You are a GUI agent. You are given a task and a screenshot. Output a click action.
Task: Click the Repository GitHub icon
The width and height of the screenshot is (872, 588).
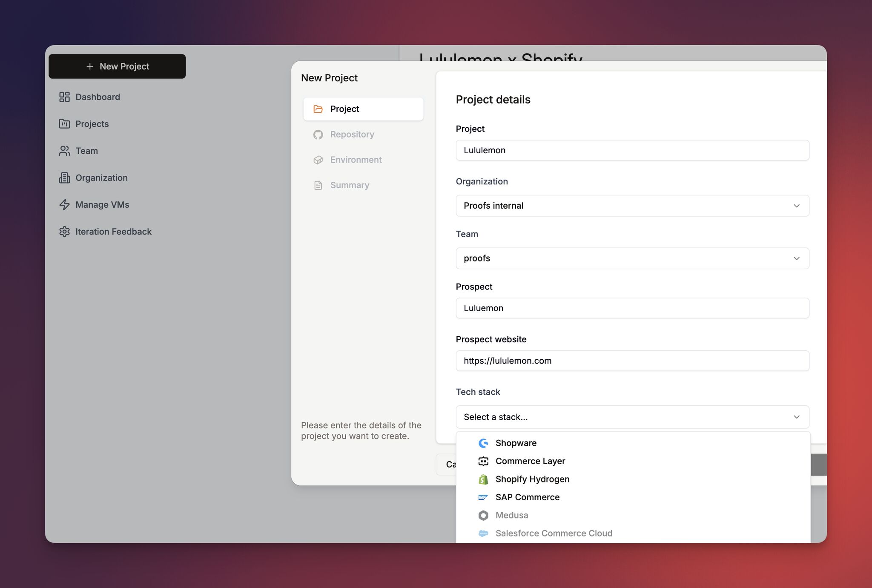[x=318, y=135]
